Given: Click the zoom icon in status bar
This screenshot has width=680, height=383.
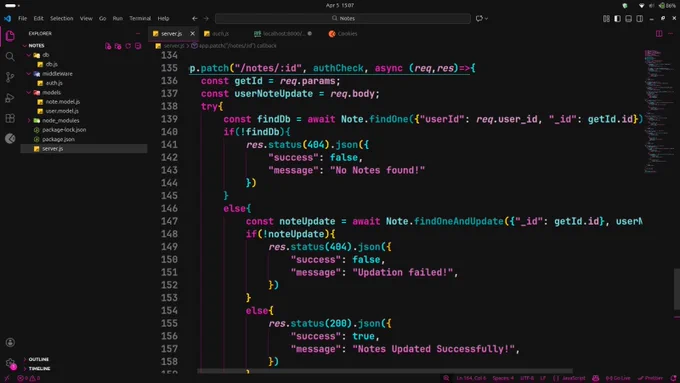Looking at the screenshot, I should [x=446, y=378].
